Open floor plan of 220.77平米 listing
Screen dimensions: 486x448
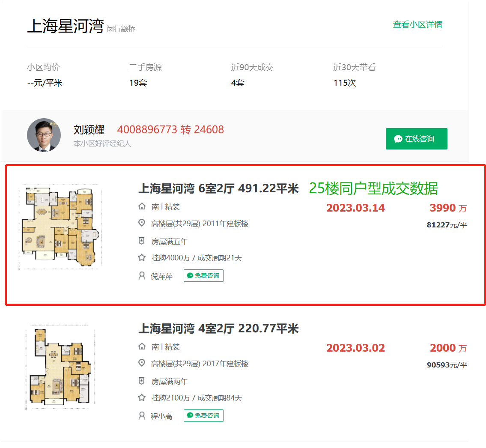(60, 367)
